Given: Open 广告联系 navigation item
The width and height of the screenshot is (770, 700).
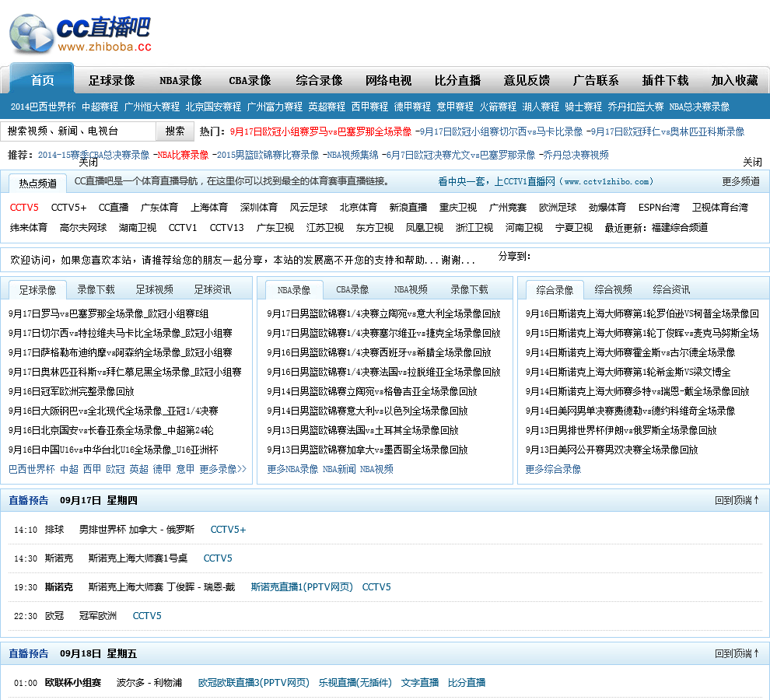Looking at the screenshot, I should point(596,81).
